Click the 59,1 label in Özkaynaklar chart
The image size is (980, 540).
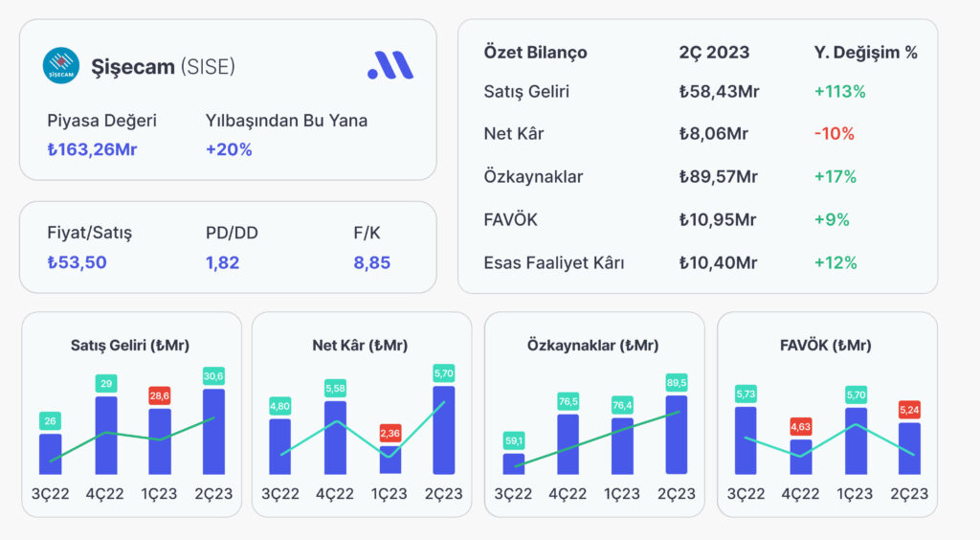click(x=514, y=440)
